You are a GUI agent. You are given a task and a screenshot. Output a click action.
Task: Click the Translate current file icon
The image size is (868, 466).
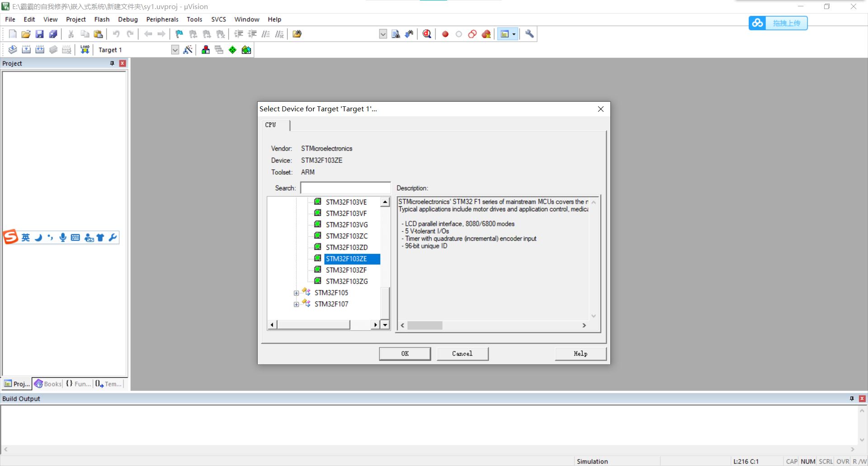pos(13,50)
